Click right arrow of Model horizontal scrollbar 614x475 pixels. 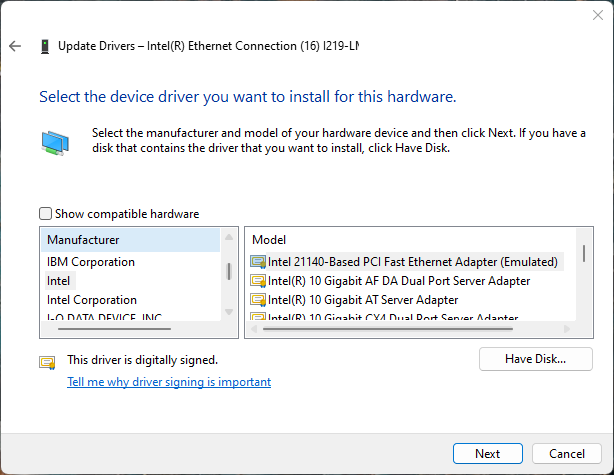pyautogui.click(x=567, y=329)
